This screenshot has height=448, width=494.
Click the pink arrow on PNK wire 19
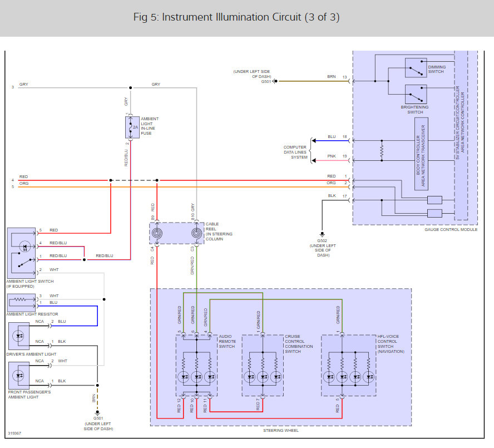(315, 160)
